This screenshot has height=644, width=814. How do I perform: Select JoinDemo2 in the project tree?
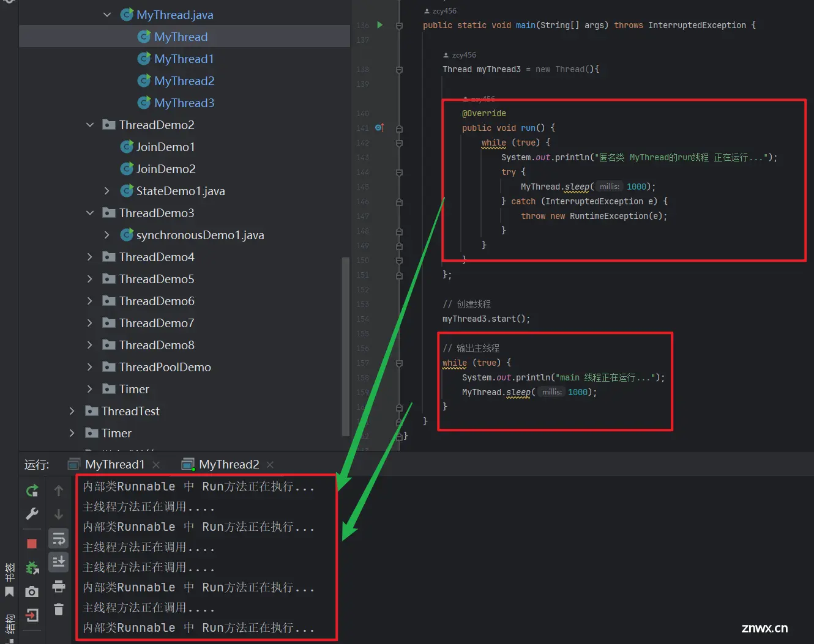[x=166, y=169]
